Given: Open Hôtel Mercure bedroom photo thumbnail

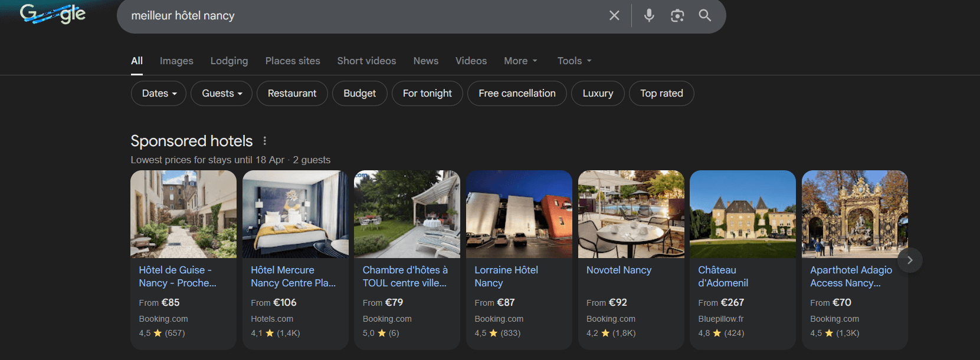Looking at the screenshot, I should coord(296,214).
